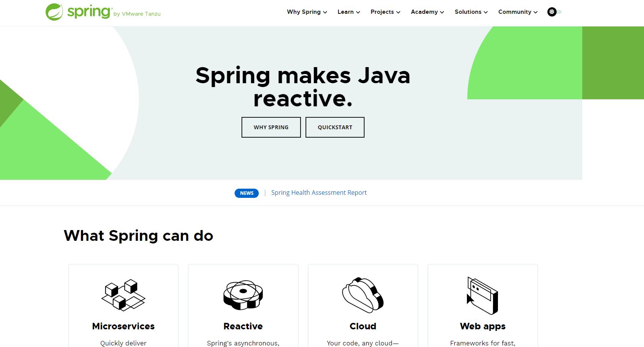This screenshot has height=347, width=644.
Task: Open the Academy dropdown menu
Action: point(427,12)
